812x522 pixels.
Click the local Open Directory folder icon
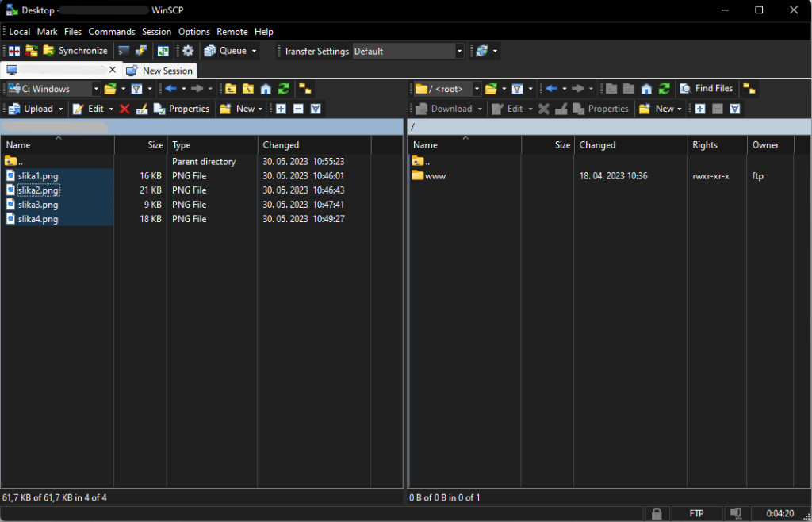109,89
